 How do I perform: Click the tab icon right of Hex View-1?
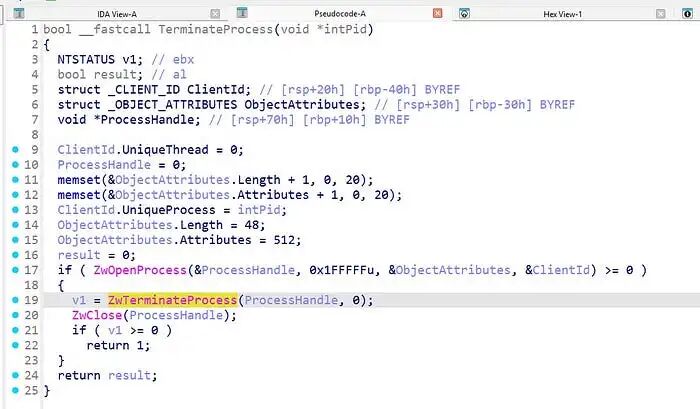(688, 13)
